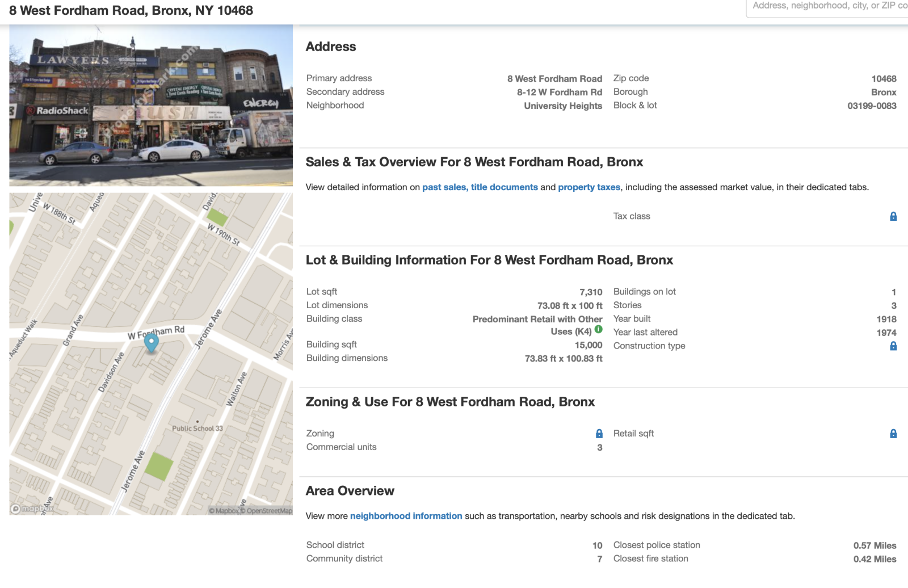This screenshot has width=908, height=588.
Task: Open the neighborhood information link
Action: pos(406,516)
